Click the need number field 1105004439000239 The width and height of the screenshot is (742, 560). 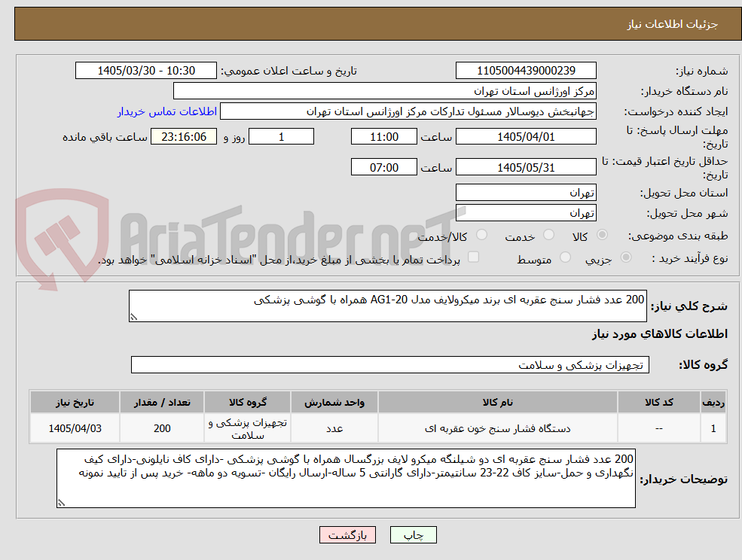[x=526, y=71]
